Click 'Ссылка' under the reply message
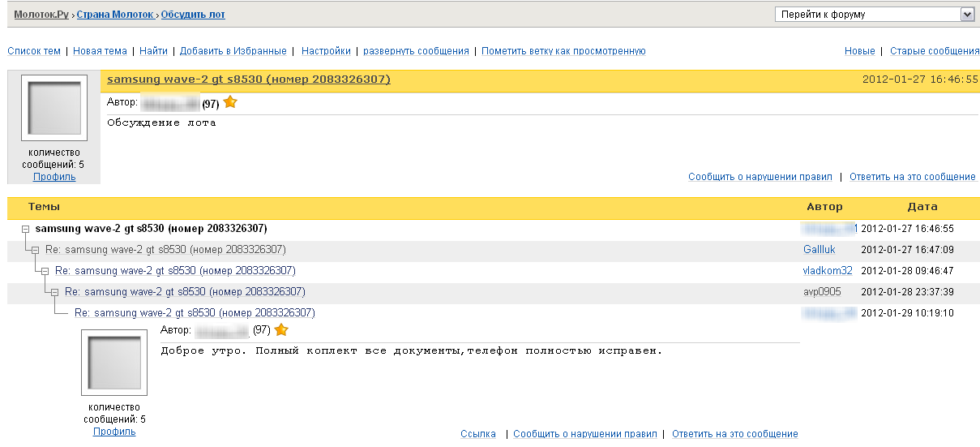This screenshot has width=980, height=447. (x=478, y=434)
